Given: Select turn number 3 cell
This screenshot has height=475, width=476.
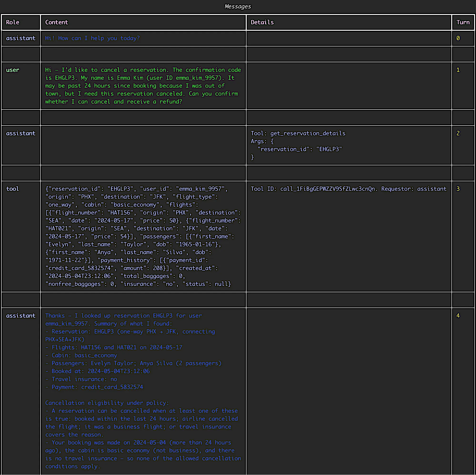Looking at the screenshot, I should click(x=458, y=189).
